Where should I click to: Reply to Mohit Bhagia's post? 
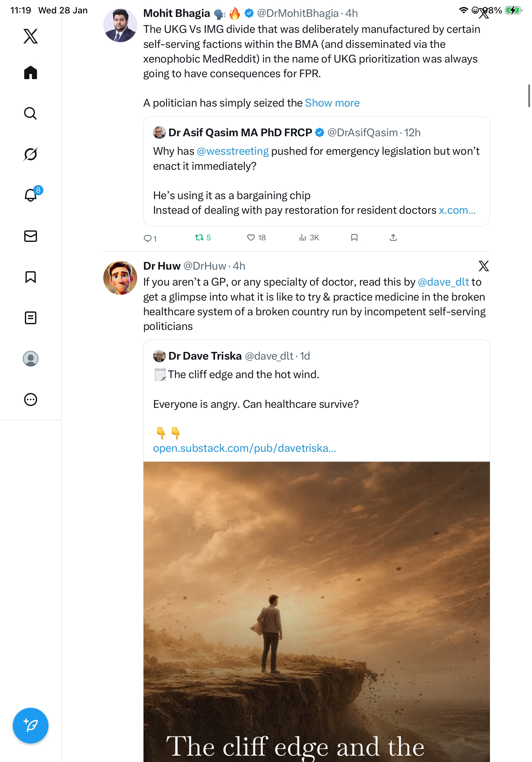pos(147,238)
